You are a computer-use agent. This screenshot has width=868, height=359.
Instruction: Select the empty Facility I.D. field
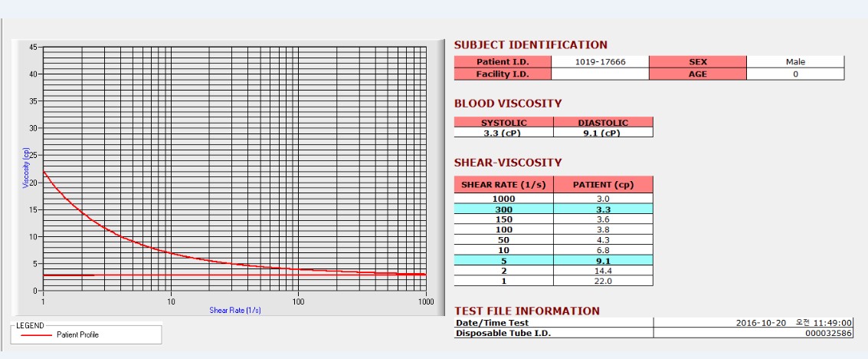pyautogui.click(x=600, y=74)
